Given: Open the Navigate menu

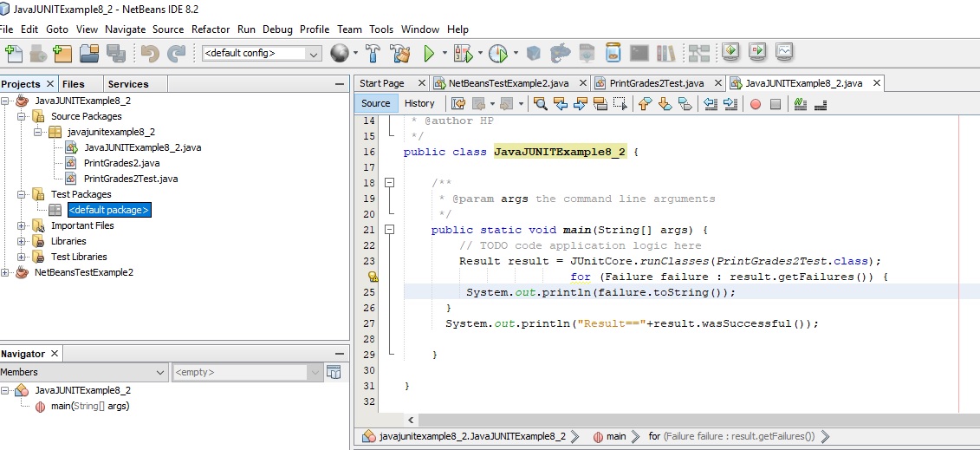Looking at the screenshot, I should [125, 29].
